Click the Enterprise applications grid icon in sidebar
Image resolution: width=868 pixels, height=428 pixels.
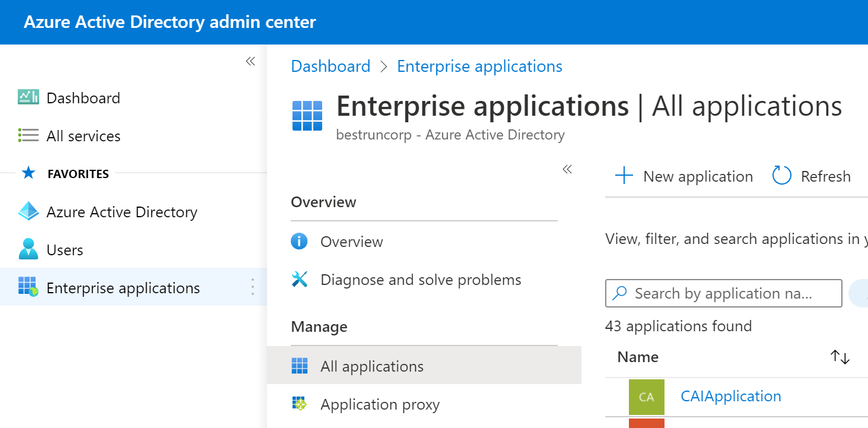28,287
